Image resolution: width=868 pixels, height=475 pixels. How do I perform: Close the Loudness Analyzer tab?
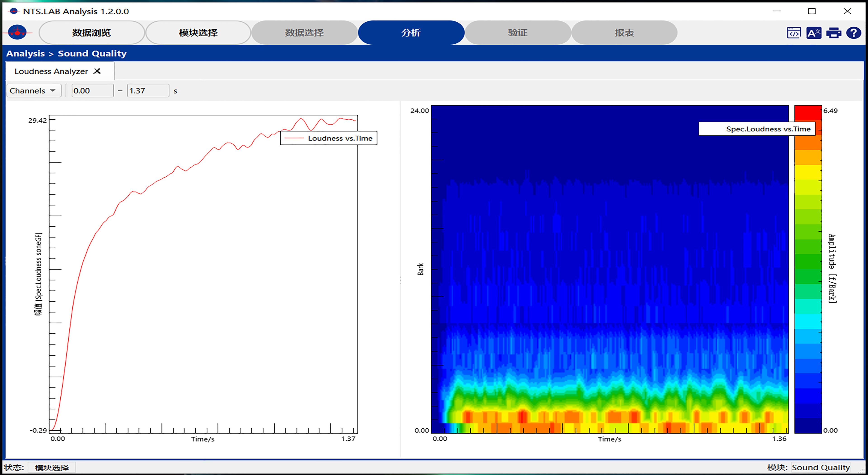97,71
